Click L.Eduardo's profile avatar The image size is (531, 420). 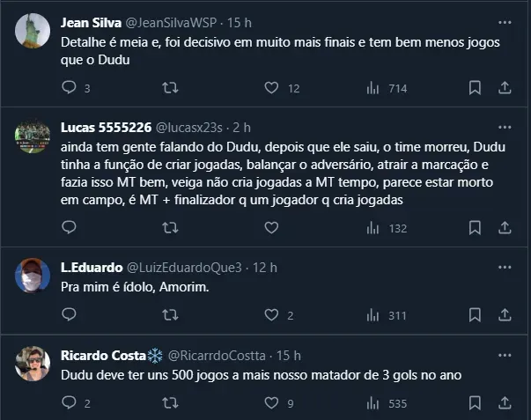pos(33,276)
